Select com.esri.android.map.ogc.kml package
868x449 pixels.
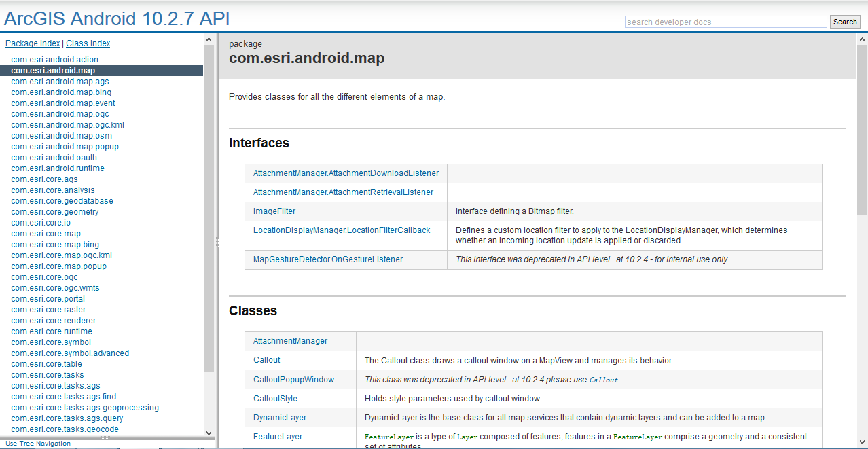[x=67, y=125]
